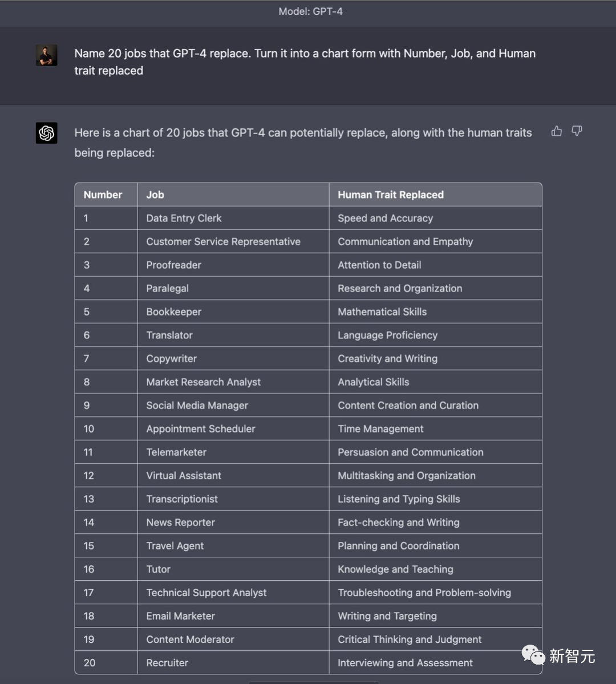Click the "Time Management" trait cell

click(380, 428)
